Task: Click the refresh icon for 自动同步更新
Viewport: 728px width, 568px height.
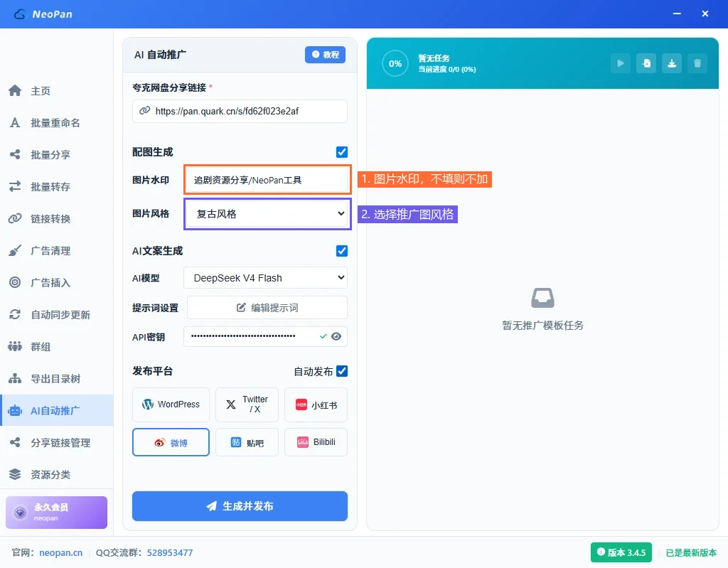Action: pos(15,314)
